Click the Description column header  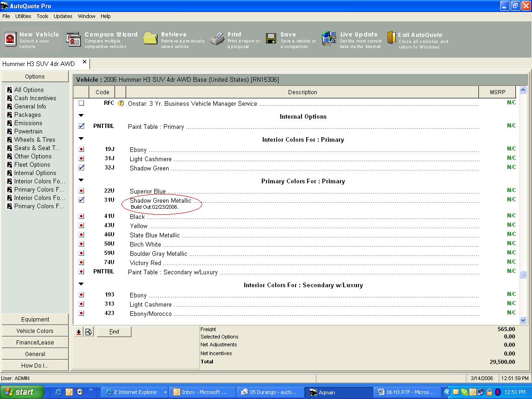click(x=302, y=92)
